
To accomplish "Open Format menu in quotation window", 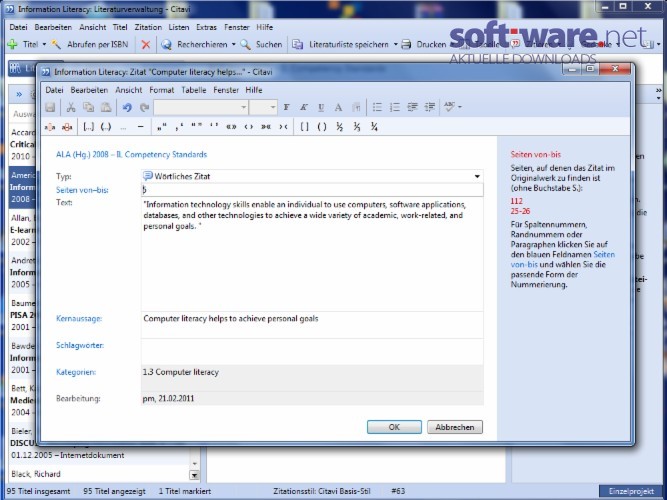I will tap(162, 90).
